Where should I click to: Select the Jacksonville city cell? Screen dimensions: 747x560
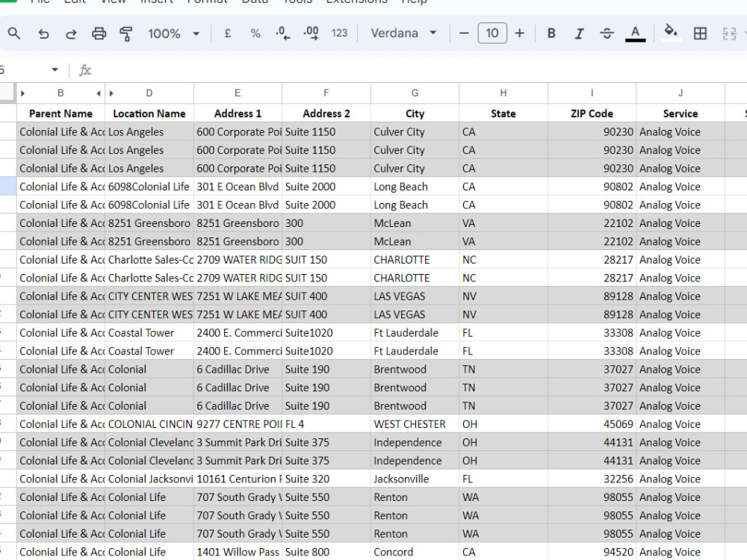click(x=415, y=479)
